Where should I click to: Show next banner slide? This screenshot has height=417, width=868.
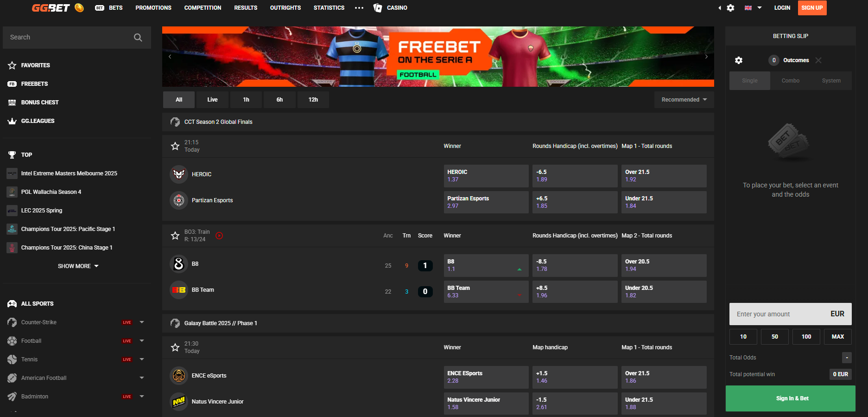706,57
